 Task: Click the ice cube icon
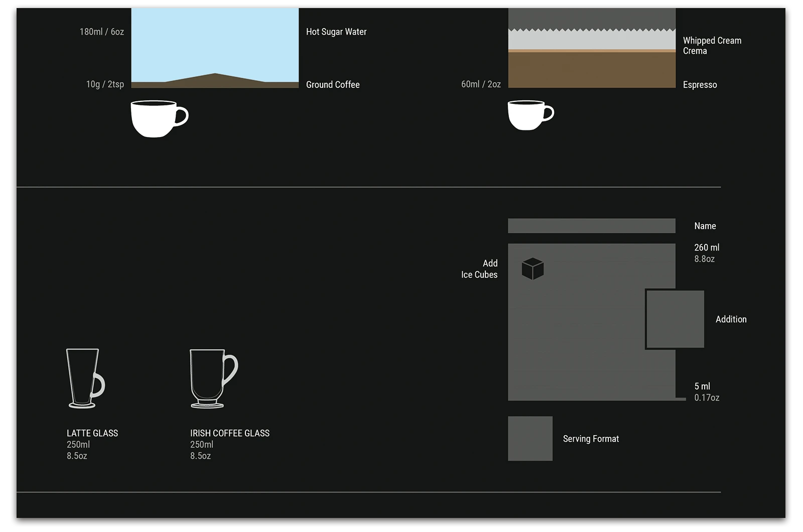coord(533,269)
